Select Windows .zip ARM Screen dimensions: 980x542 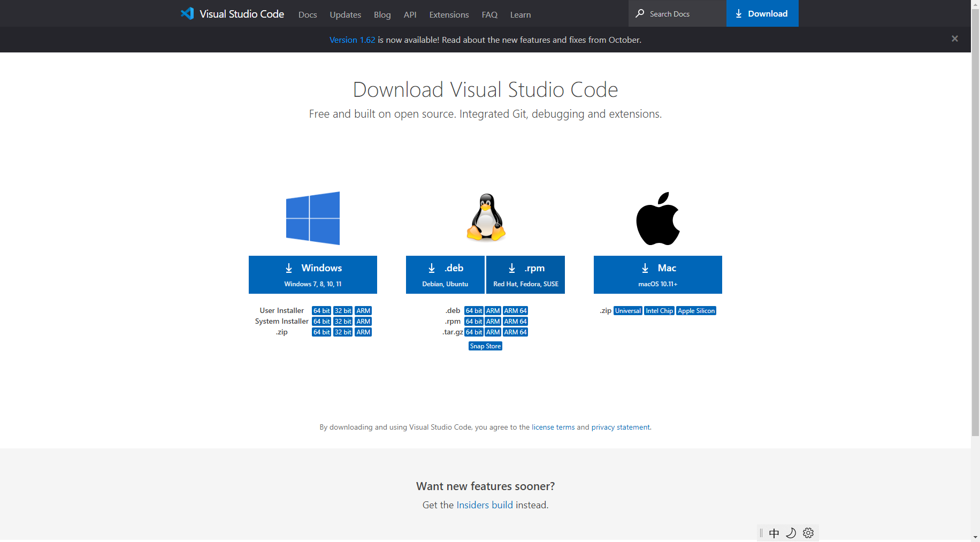tap(363, 332)
